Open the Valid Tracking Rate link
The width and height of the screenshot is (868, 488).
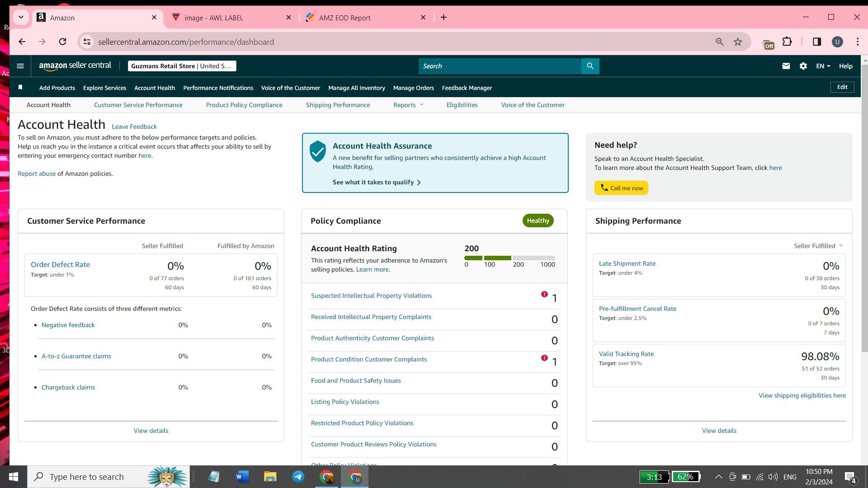coord(626,354)
